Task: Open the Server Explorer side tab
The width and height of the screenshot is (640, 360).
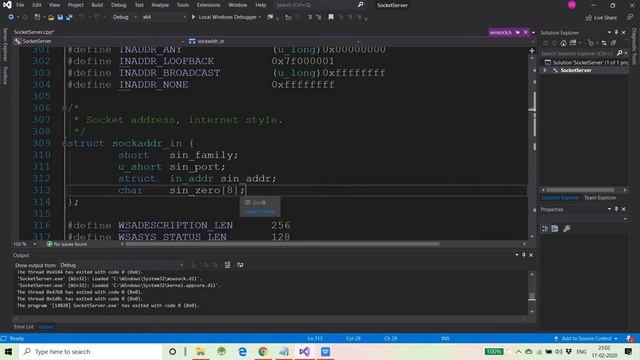Action: tap(5, 45)
